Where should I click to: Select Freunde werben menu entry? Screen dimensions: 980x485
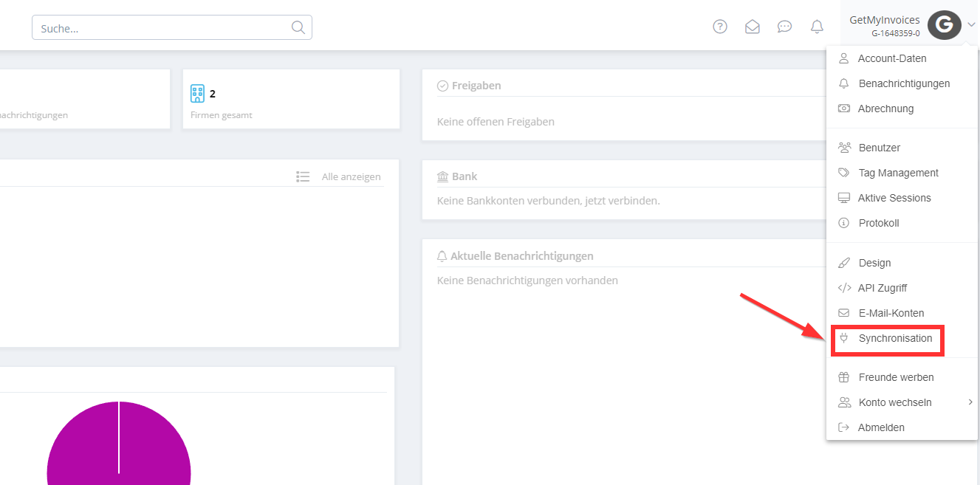point(897,377)
